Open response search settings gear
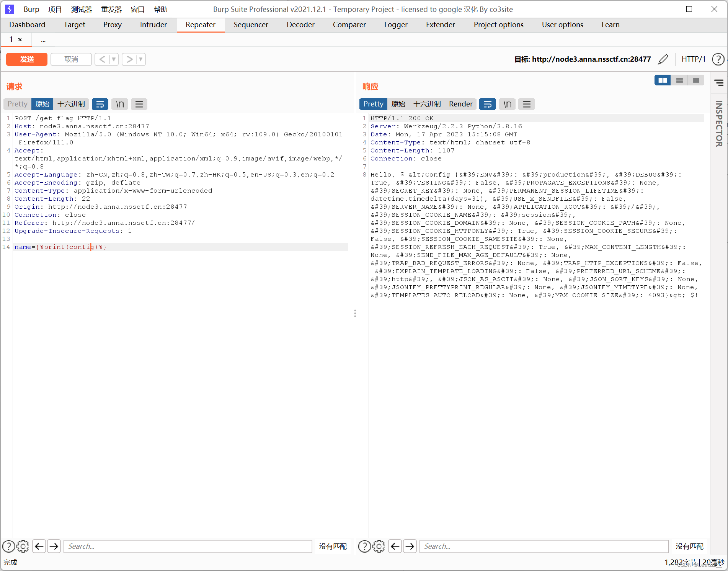The height and width of the screenshot is (571, 728). pyautogui.click(x=379, y=546)
